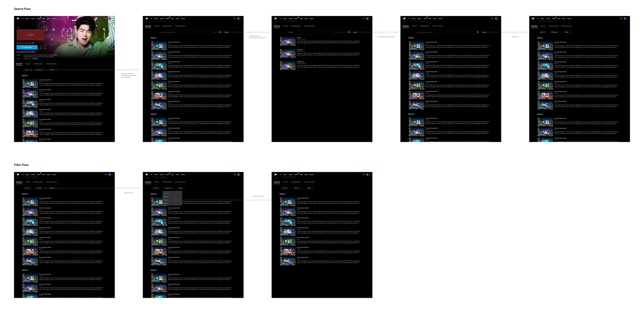Click the blue checkmark beside All Seasons option
The width and height of the screenshot is (644, 312).
[180, 193]
